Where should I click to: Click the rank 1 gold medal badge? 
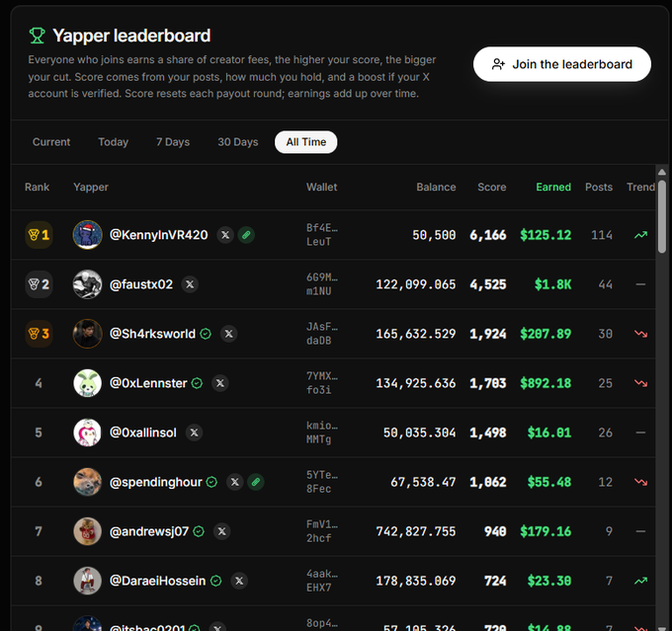39,235
